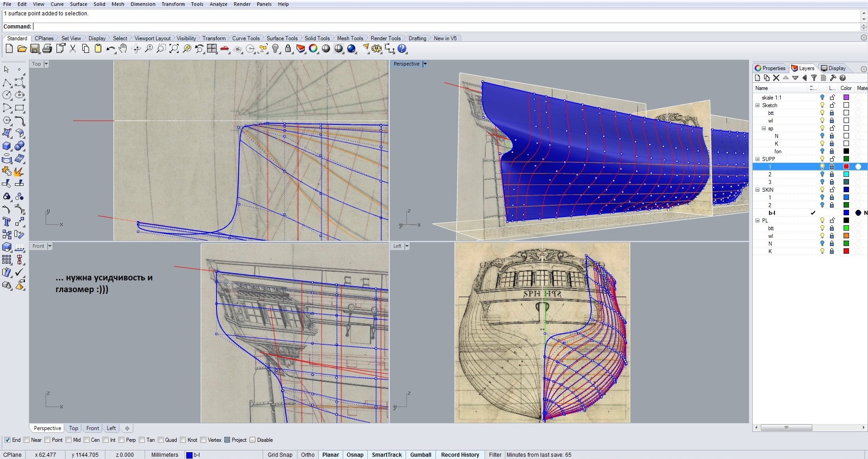Open the Perspective viewport dropdown arrow
The height and width of the screenshot is (459, 868).
(x=425, y=64)
